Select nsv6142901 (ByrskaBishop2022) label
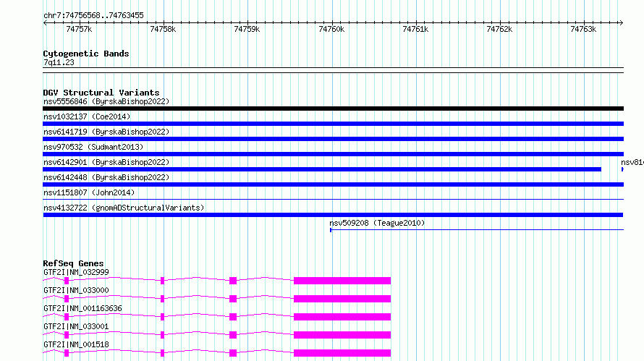The image size is (644, 361). [106, 162]
